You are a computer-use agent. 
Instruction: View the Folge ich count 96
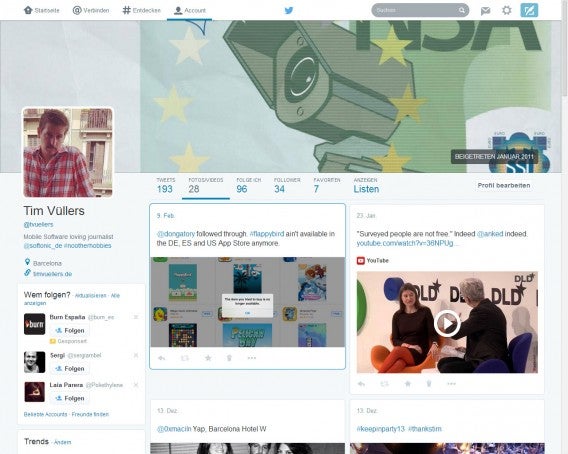tap(248, 186)
